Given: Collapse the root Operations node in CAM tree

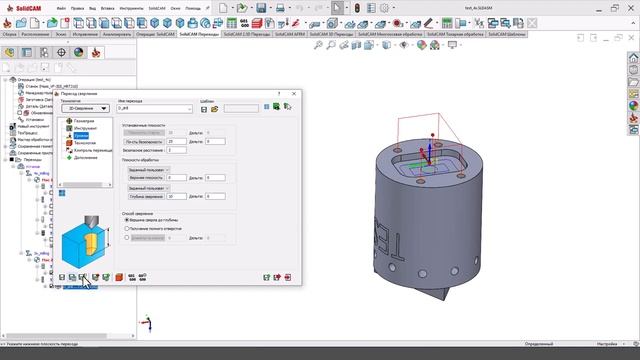Looking at the screenshot, I should pyautogui.click(x=5, y=80).
